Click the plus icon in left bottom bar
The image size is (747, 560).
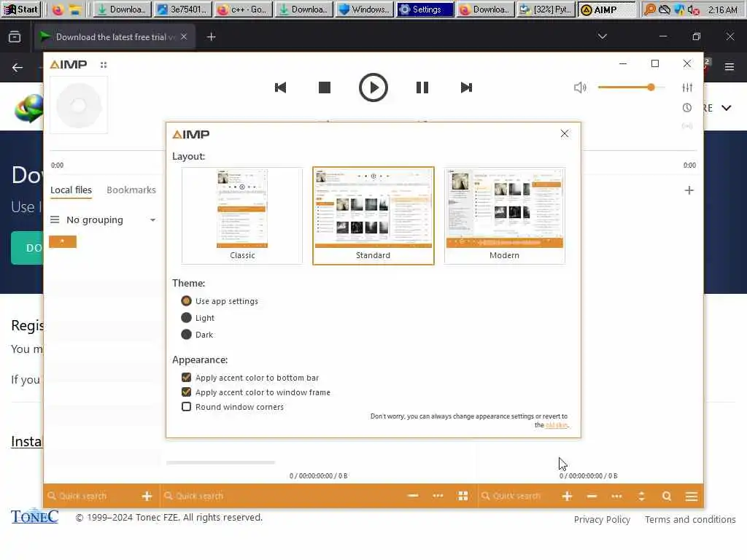coord(147,496)
